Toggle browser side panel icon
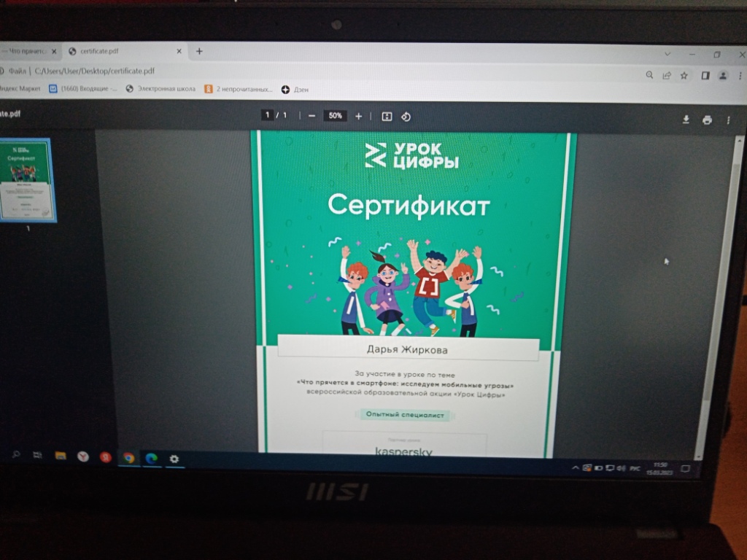Image resolution: width=747 pixels, height=560 pixels. pos(705,75)
